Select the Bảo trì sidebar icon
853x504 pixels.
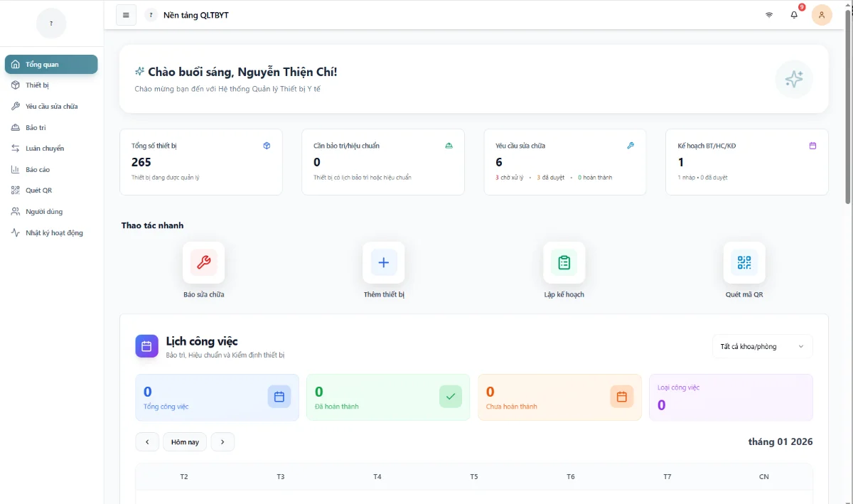pyautogui.click(x=16, y=127)
